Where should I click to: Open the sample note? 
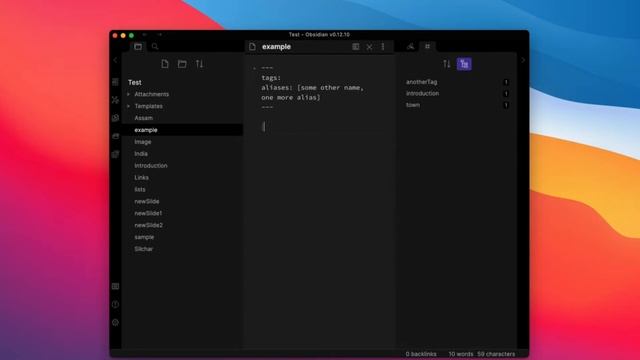pos(144,237)
